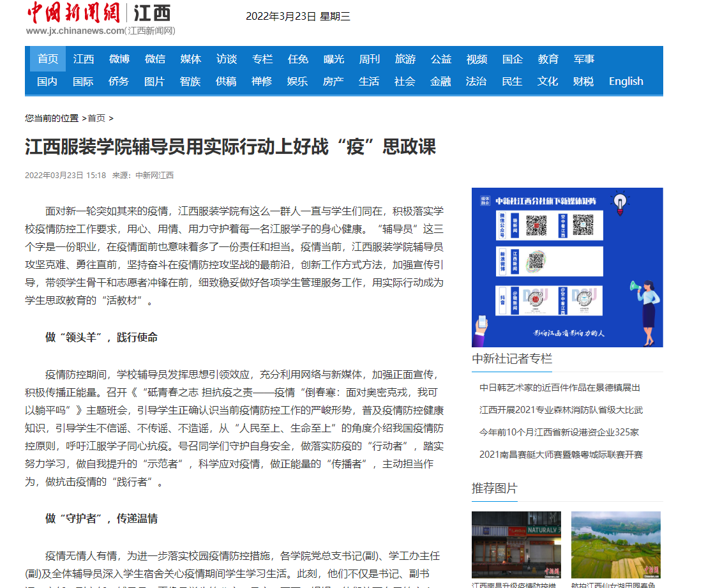Open the night street storefront thumbnail
Viewport: 706px width, 588px height.
(x=516, y=545)
